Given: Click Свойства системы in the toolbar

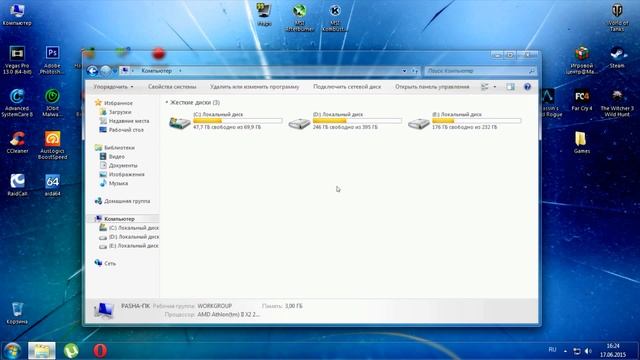Looking at the screenshot, I should (x=172, y=87).
